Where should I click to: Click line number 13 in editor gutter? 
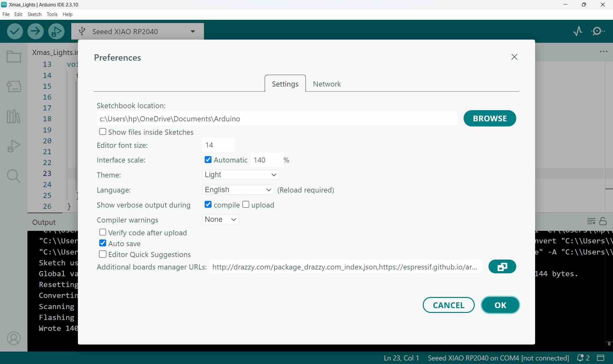point(47,64)
